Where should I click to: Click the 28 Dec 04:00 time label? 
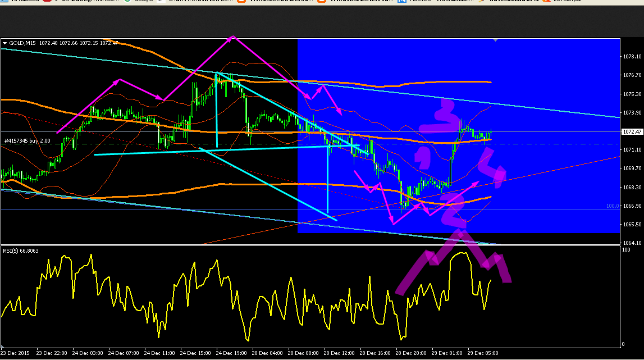tap(267, 353)
